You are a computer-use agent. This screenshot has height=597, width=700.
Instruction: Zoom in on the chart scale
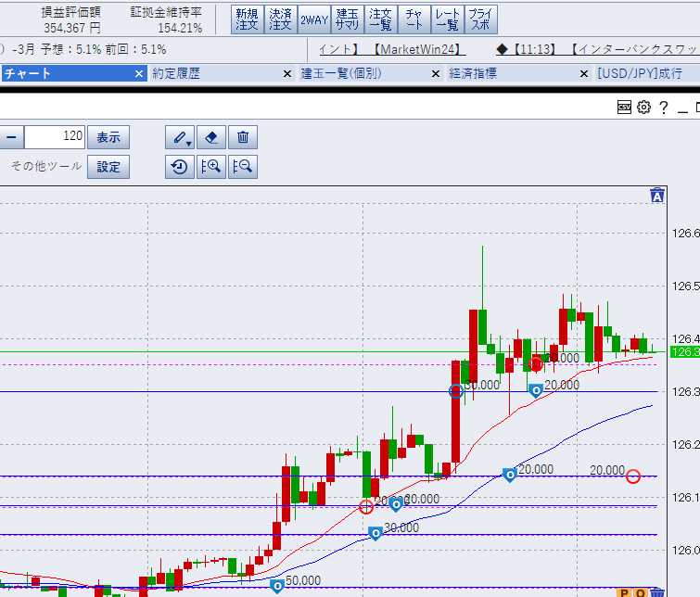[211, 167]
